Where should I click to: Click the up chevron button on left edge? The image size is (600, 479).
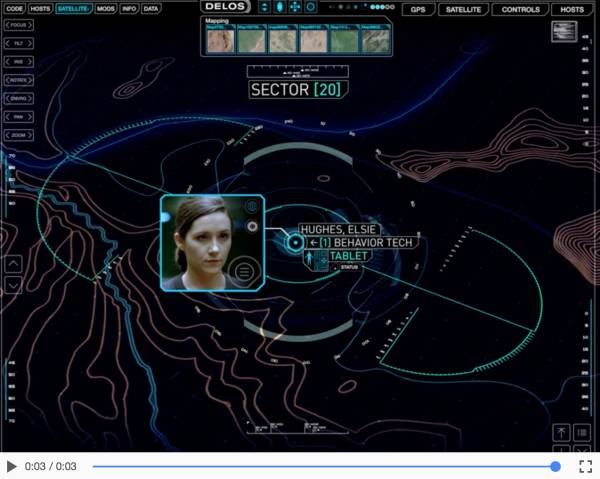tap(13, 264)
